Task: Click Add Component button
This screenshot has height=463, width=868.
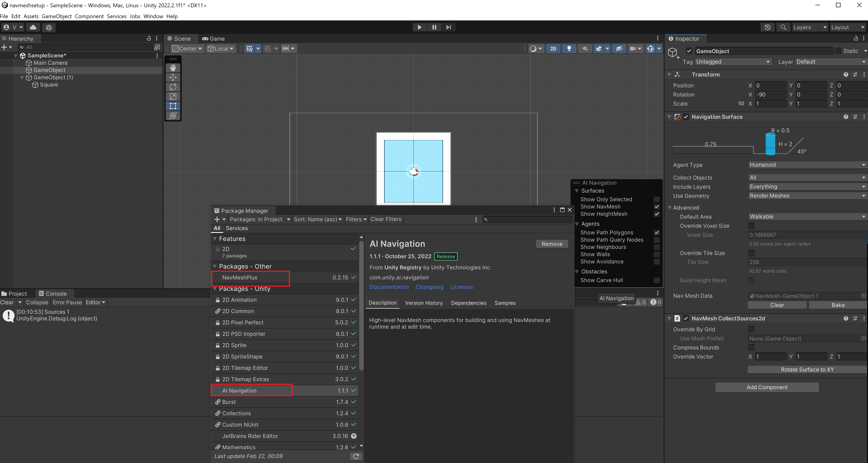Action: (x=767, y=387)
